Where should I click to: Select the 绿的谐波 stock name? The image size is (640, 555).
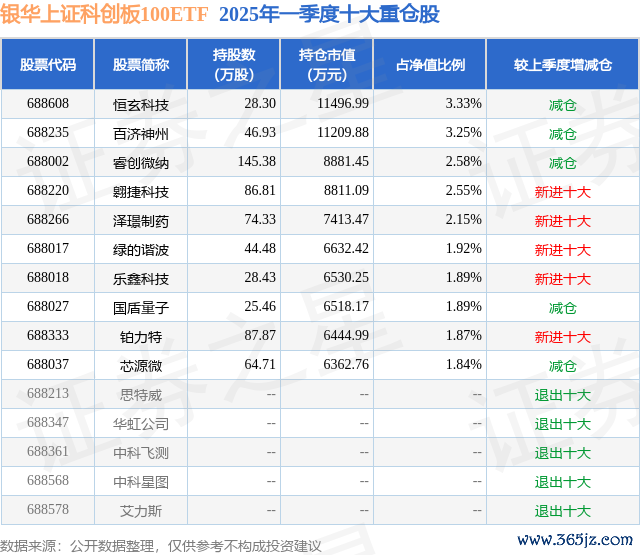[x=141, y=249]
